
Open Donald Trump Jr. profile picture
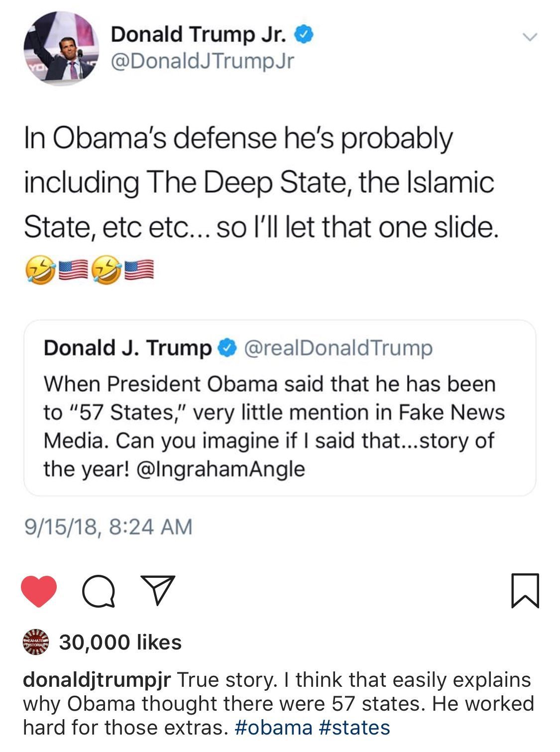(x=61, y=48)
